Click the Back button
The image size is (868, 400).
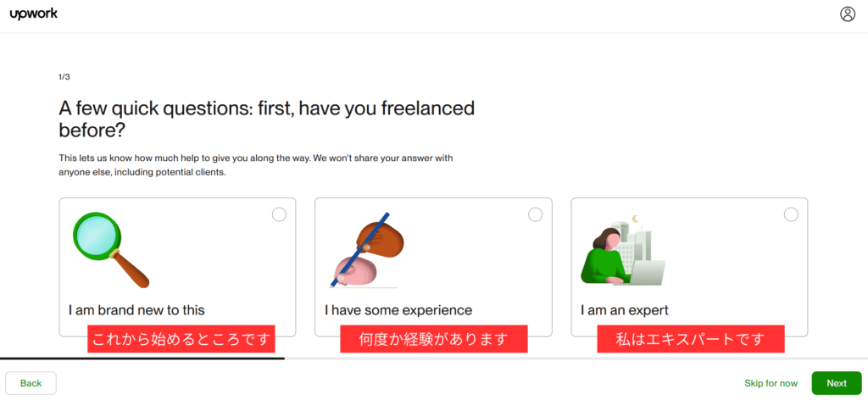pos(31,383)
